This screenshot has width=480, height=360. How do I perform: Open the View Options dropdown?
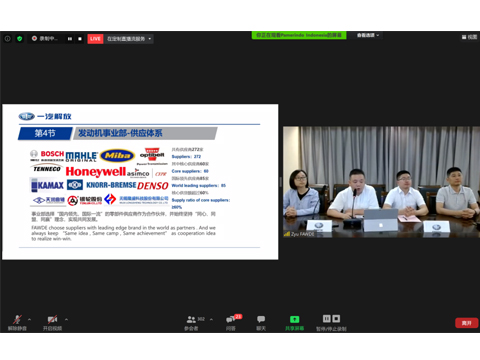[368, 35]
